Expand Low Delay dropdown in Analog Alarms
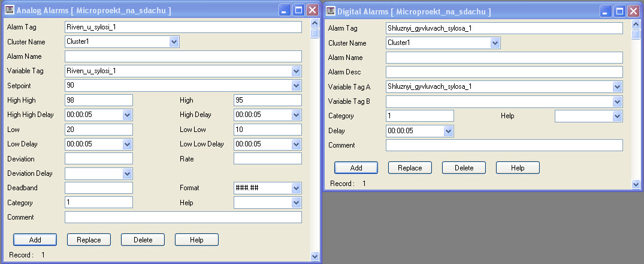The height and width of the screenshot is (264, 644). pyautogui.click(x=128, y=144)
